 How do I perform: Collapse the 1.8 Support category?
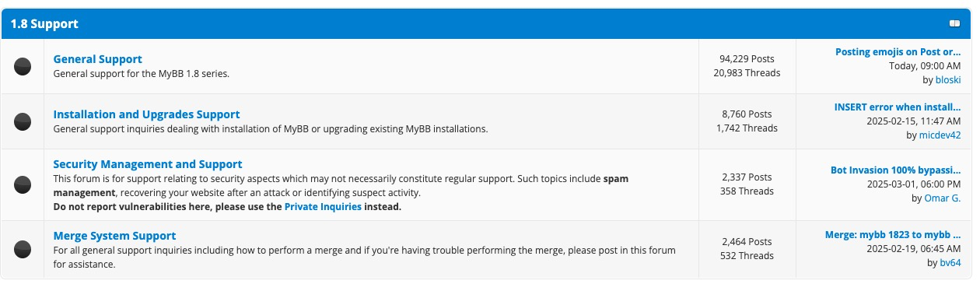point(954,23)
